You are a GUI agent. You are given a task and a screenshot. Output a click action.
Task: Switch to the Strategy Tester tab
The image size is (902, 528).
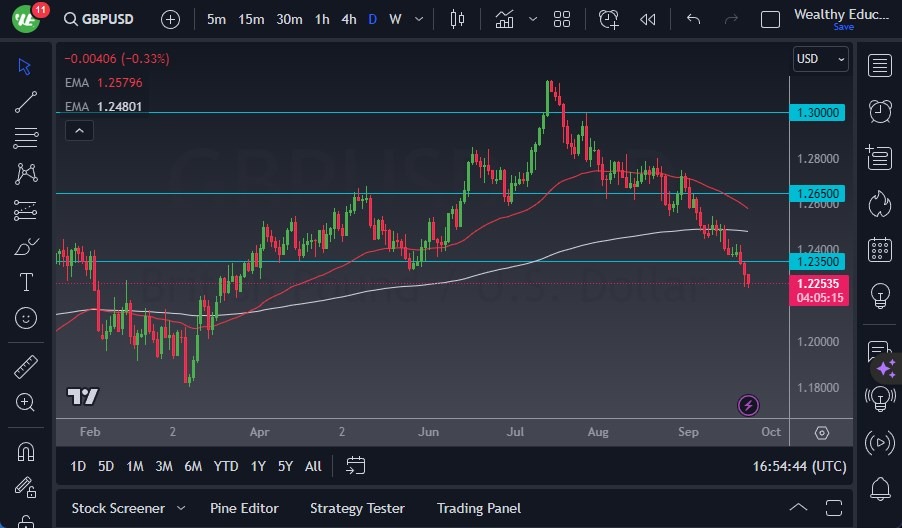357,508
